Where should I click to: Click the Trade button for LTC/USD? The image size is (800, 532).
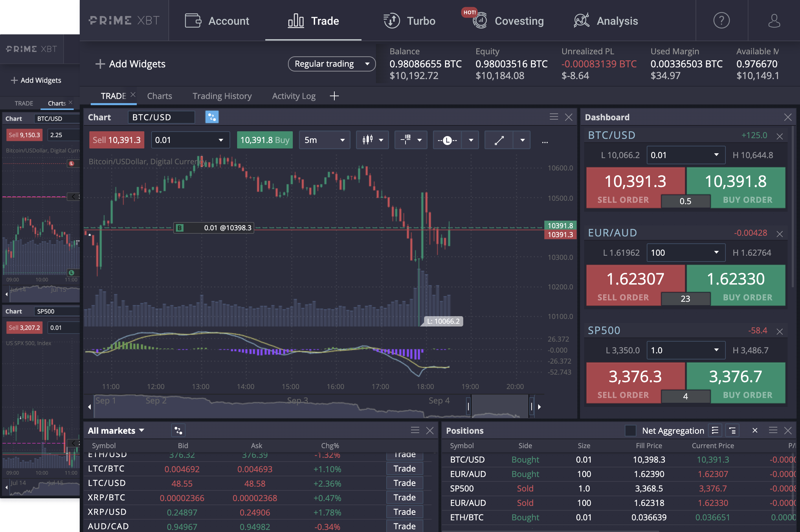pyautogui.click(x=404, y=483)
